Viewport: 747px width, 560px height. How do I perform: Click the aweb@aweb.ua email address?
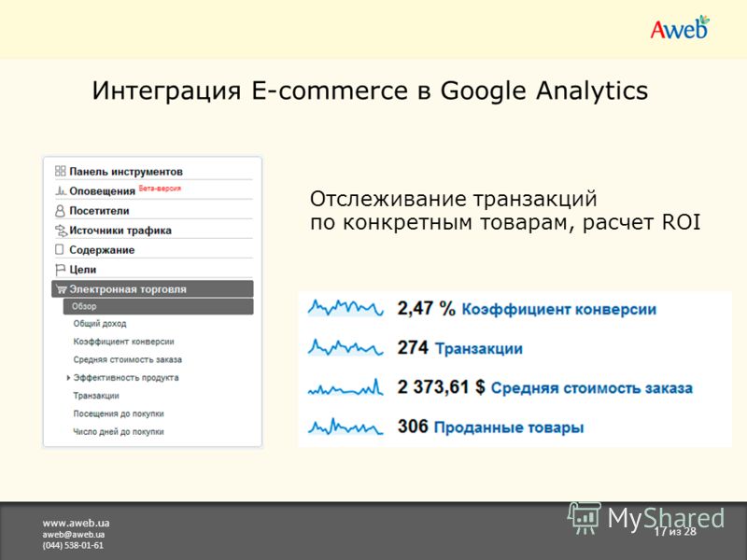(x=74, y=534)
